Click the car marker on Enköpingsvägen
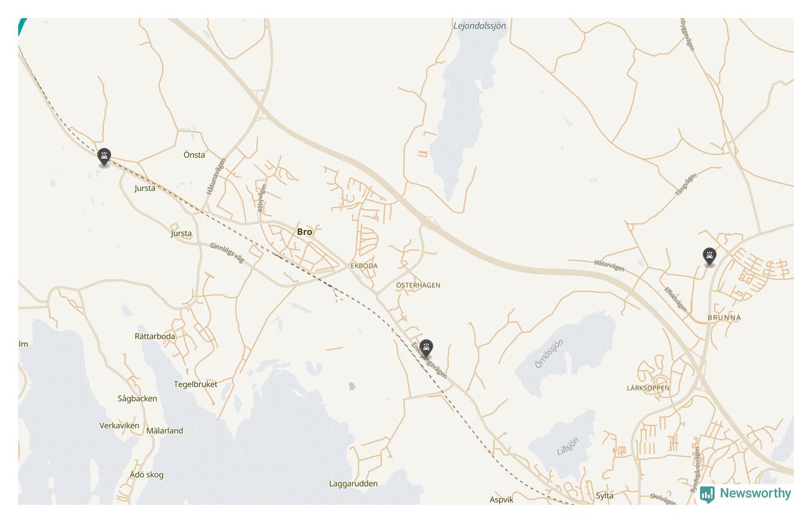The width and height of the screenshot is (812, 523). tap(427, 348)
